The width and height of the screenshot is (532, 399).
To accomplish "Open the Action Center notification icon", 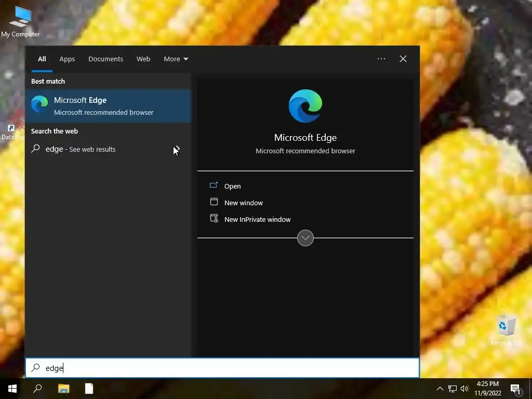I will [x=516, y=389].
